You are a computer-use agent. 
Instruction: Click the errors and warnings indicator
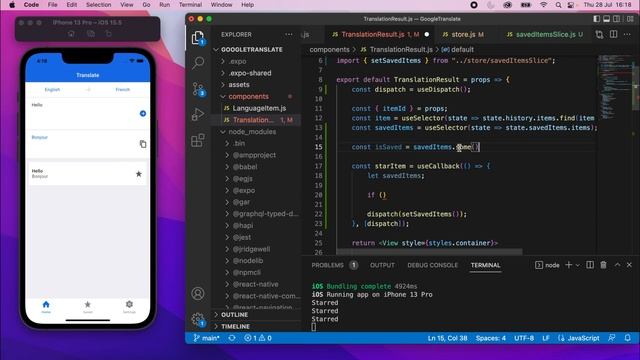tap(258, 338)
